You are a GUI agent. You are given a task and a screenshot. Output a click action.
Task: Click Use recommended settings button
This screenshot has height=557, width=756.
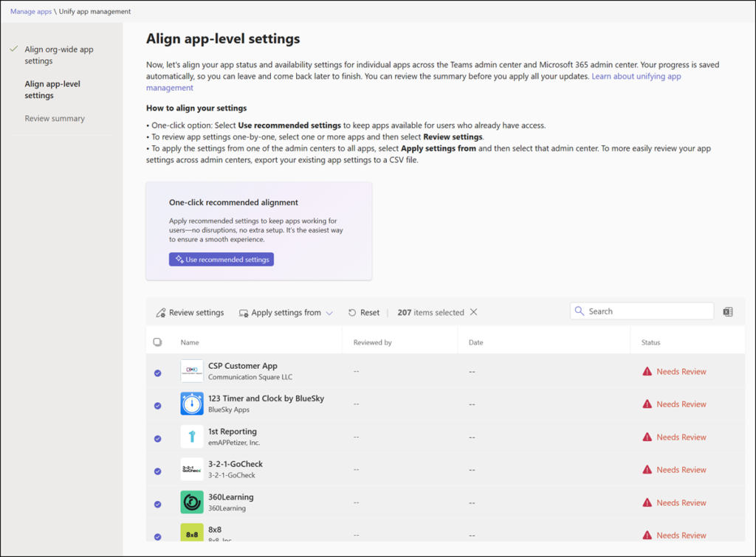point(221,259)
